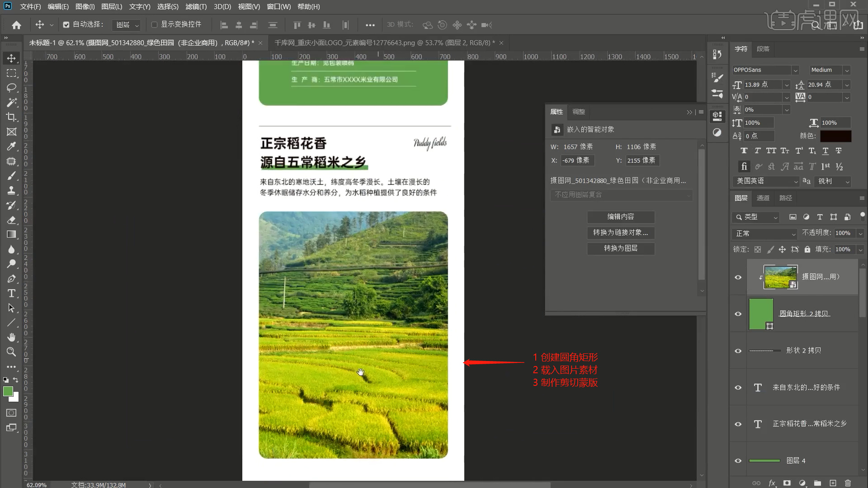Add layer style fx button
Screen dimensions: 868x488
pos(772,483)
